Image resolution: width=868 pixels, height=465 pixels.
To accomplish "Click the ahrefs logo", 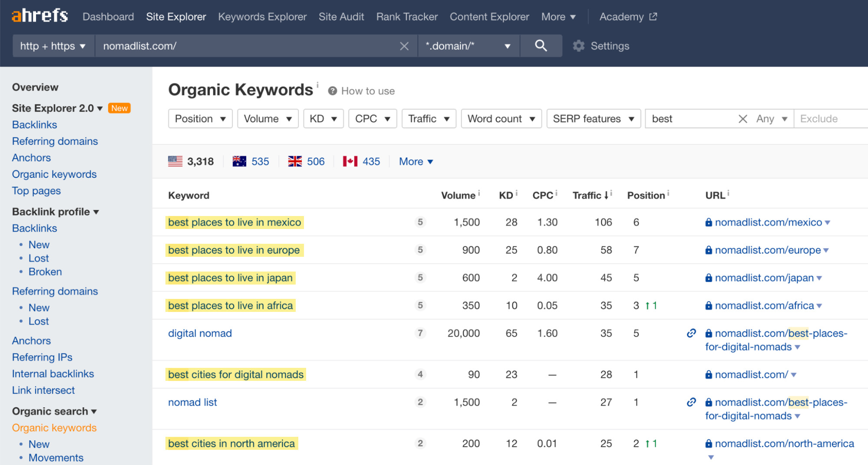I will click(x=40, y=16).
